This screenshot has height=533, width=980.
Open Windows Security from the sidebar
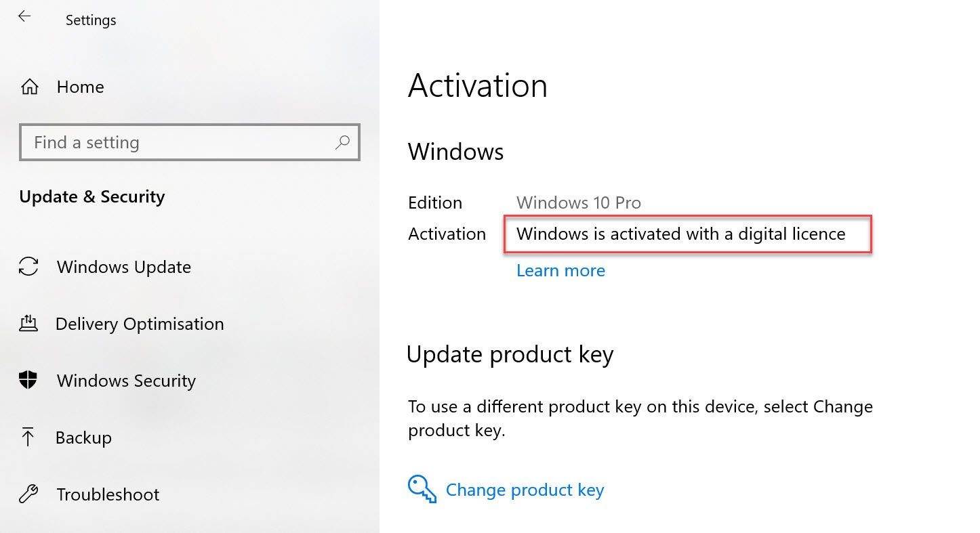click(126, 380)
